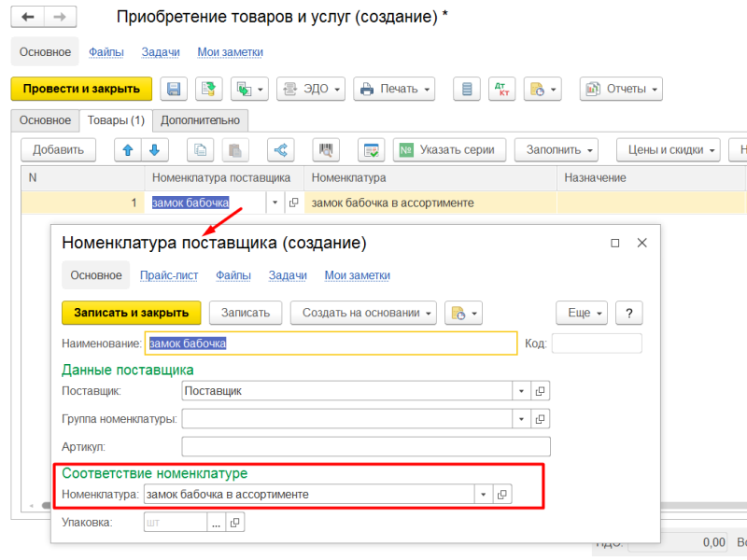
Task: Open the Еще menu
Action: pos(582,313)
